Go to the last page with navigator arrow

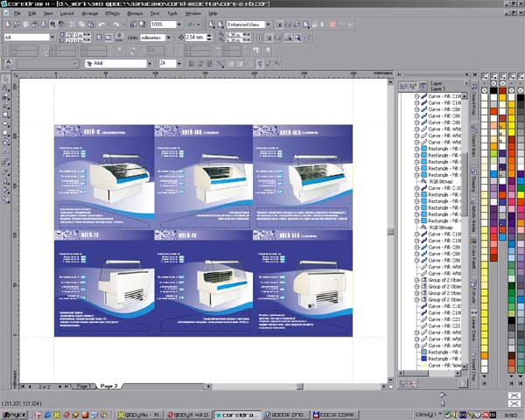(x=66, y=387)
